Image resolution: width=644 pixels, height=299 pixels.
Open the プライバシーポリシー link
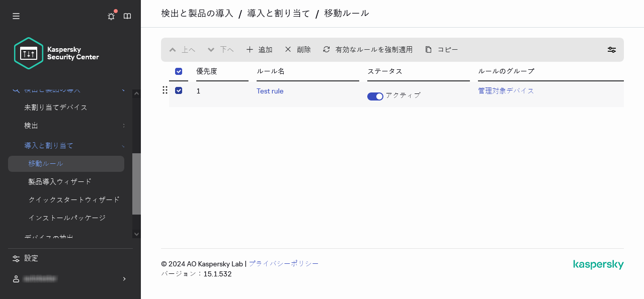[x=284, y=263]
